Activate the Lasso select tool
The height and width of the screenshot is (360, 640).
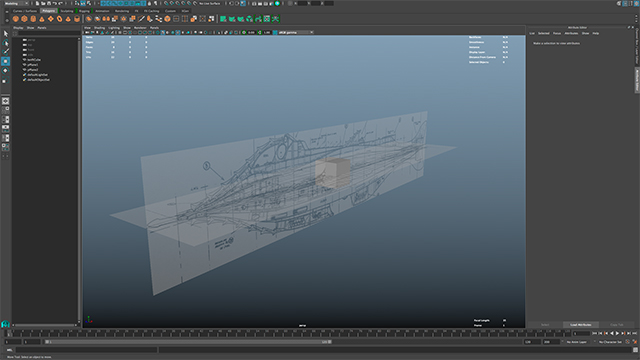(5, 43)
